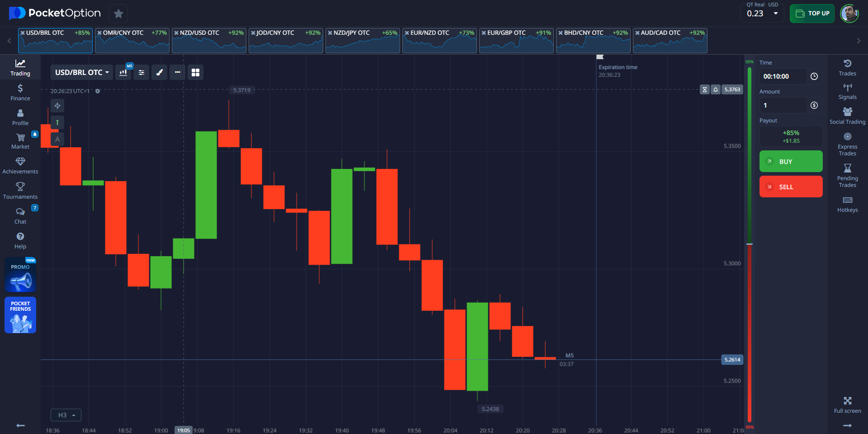Expand the USD/BRL OTC asset dropdown
The height and width of the screenshot is (434, 868).
coord(82,72)
